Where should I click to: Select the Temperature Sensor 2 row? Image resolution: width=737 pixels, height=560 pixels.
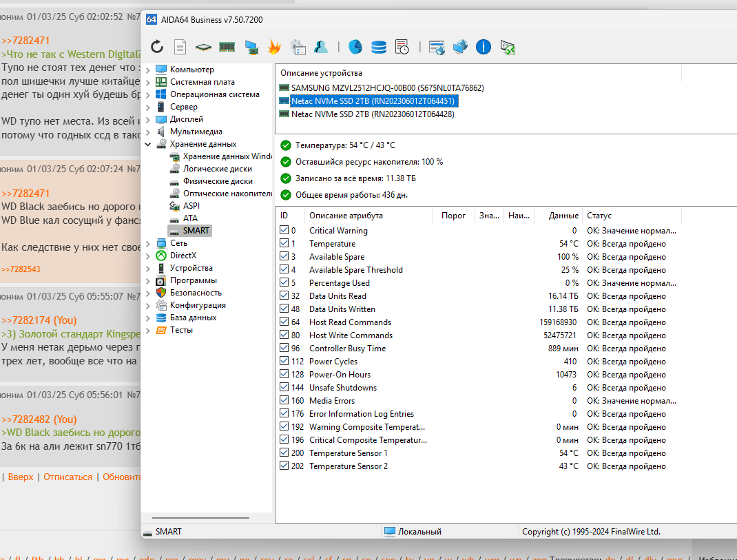478,466
